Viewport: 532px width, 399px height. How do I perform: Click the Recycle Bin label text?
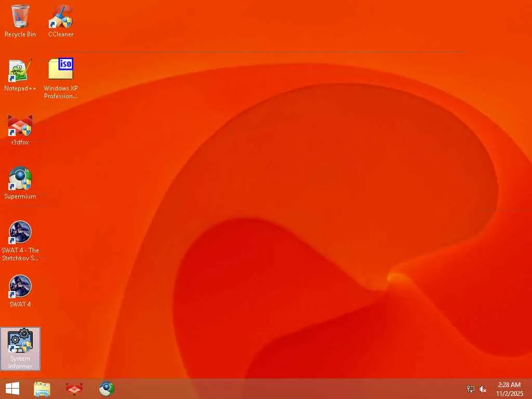(20, 34)
